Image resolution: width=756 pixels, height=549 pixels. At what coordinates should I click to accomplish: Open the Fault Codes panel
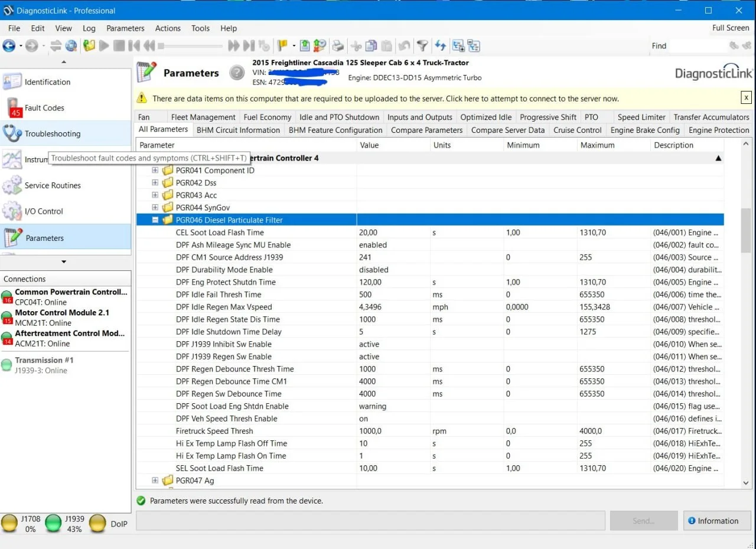pos(44,108)
